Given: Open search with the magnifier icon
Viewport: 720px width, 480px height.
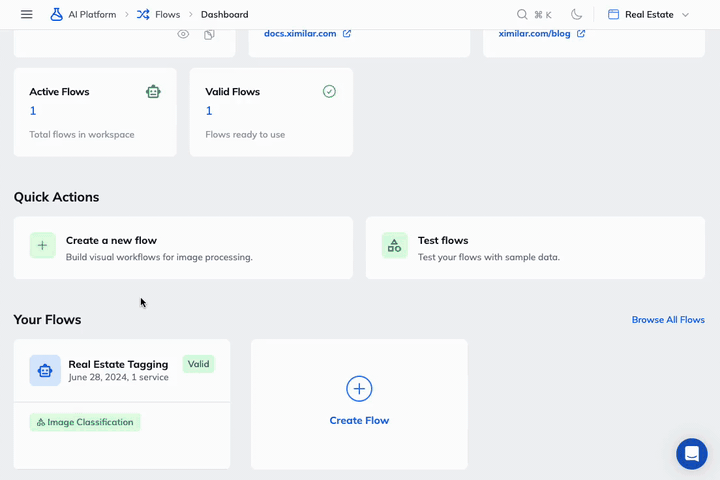Looking at the screenshot, I should [522, 15].
